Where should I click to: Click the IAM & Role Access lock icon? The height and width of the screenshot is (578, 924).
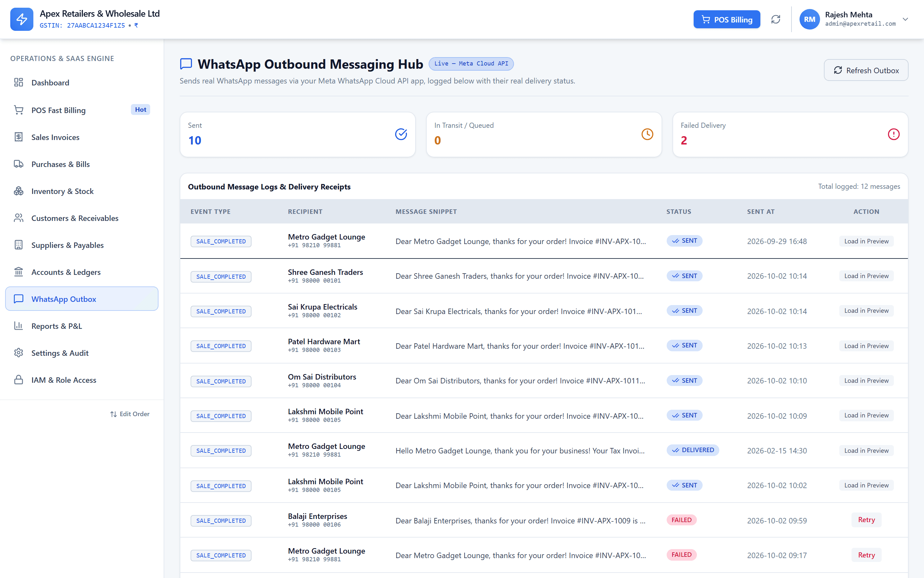click(19, 380)
